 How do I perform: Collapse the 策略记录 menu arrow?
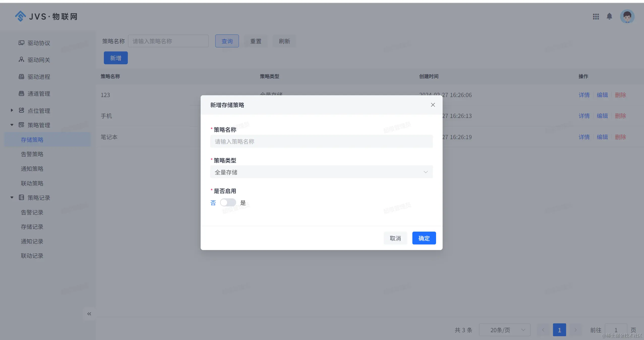point(12,198)
